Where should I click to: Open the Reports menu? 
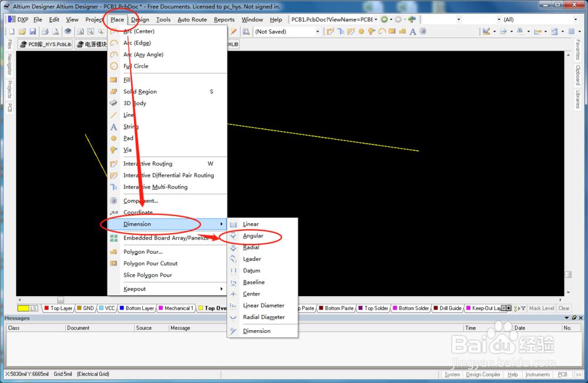[x=224, y=19]
